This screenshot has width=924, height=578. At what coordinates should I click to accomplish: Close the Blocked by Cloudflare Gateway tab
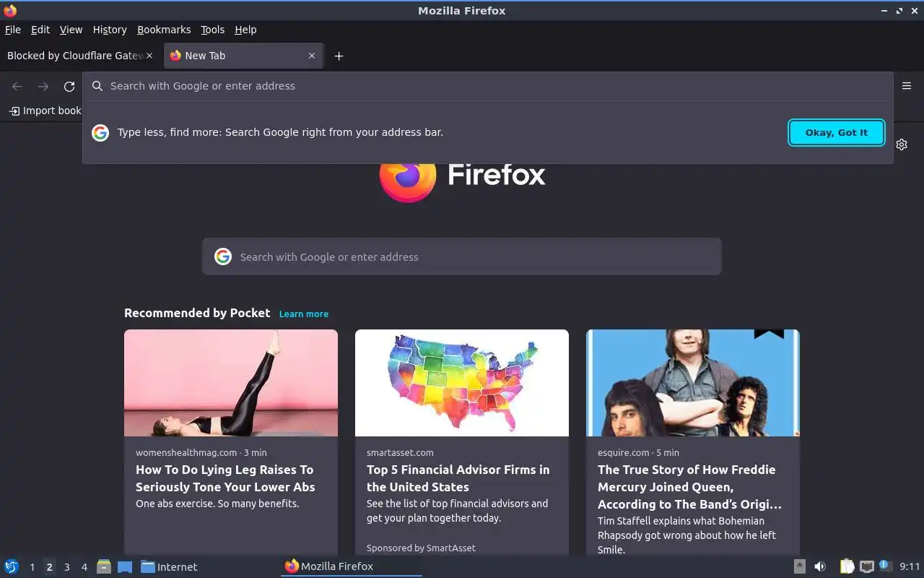149,56
